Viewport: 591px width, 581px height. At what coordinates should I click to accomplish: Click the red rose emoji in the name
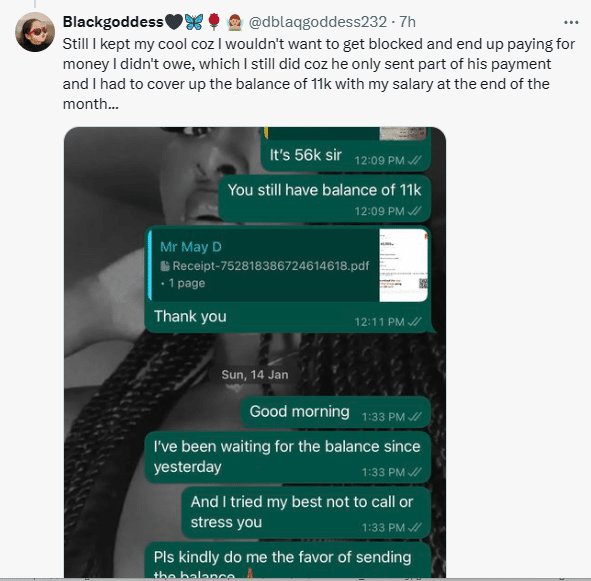click(x=214, y=22)
